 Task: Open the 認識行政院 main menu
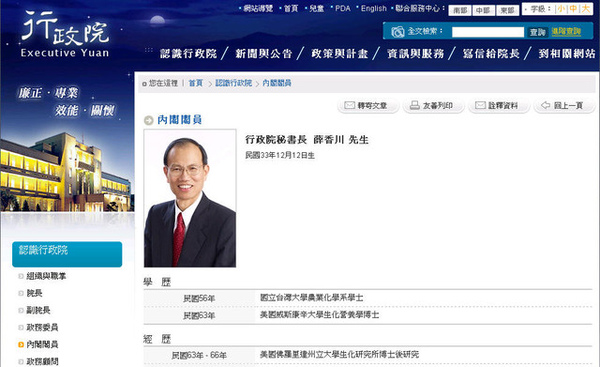[x=188, y=54]
